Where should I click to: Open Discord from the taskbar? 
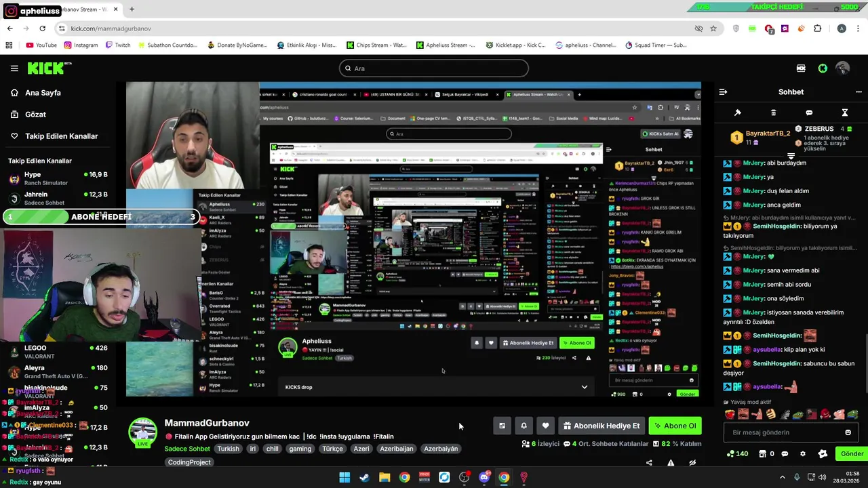point(484,477)
